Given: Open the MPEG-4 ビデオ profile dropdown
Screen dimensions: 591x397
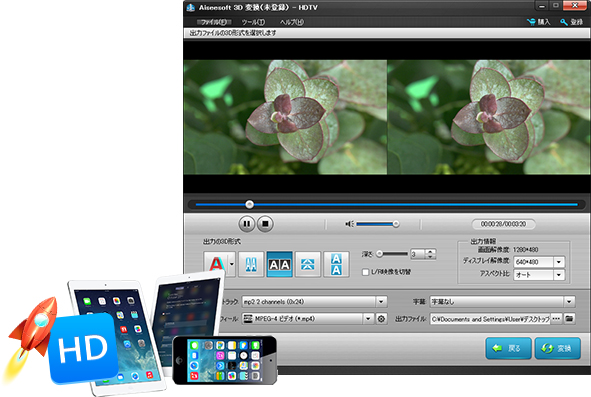Looking at the screenshot, I should click(368, 319).
